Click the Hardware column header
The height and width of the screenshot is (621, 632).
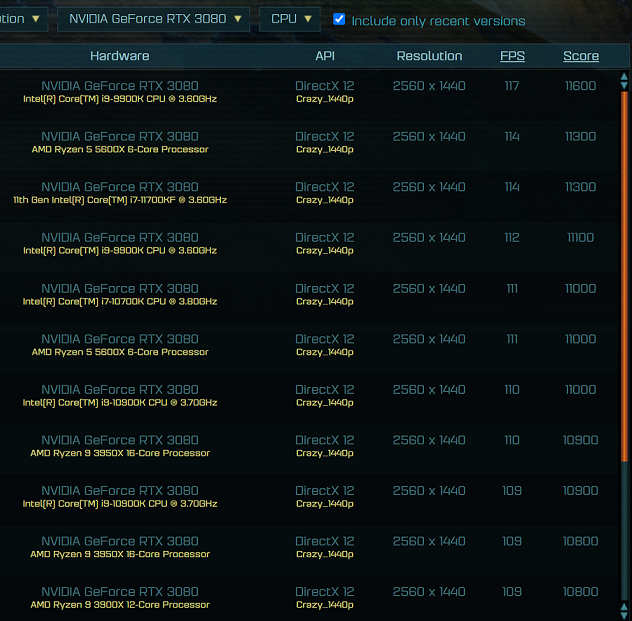(x=120, y=56)
